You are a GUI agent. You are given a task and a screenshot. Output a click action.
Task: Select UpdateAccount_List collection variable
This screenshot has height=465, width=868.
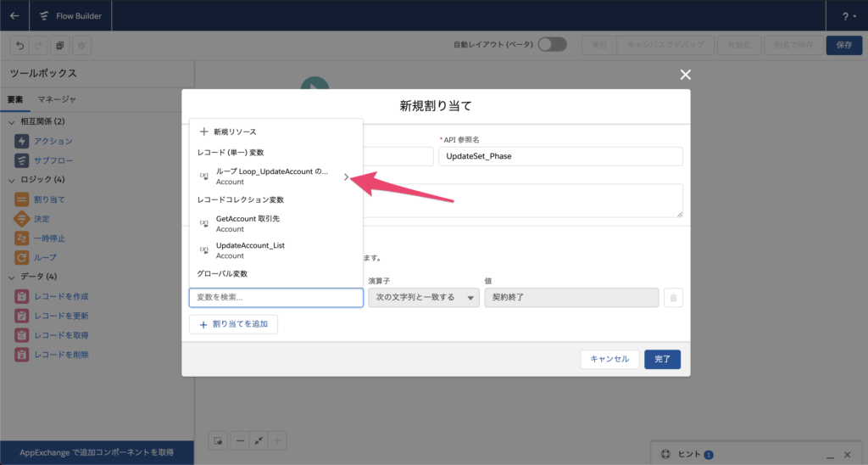276,250
